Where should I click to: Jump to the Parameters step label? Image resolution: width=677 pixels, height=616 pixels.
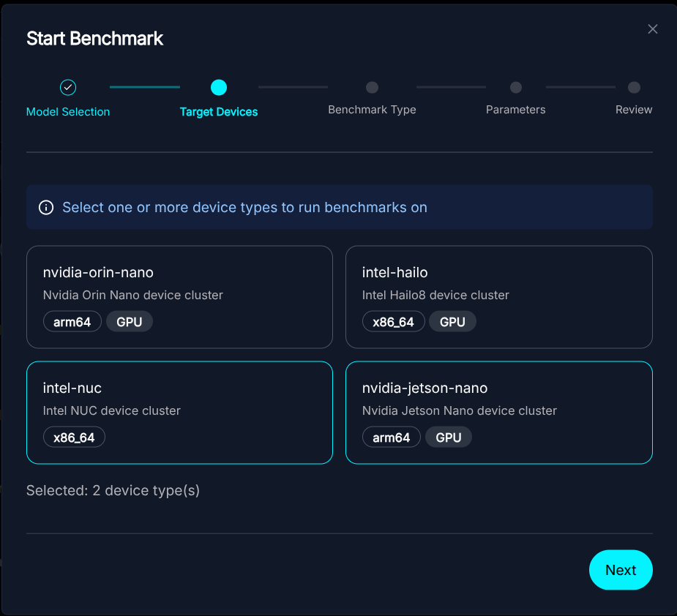[x=516, y=110]
